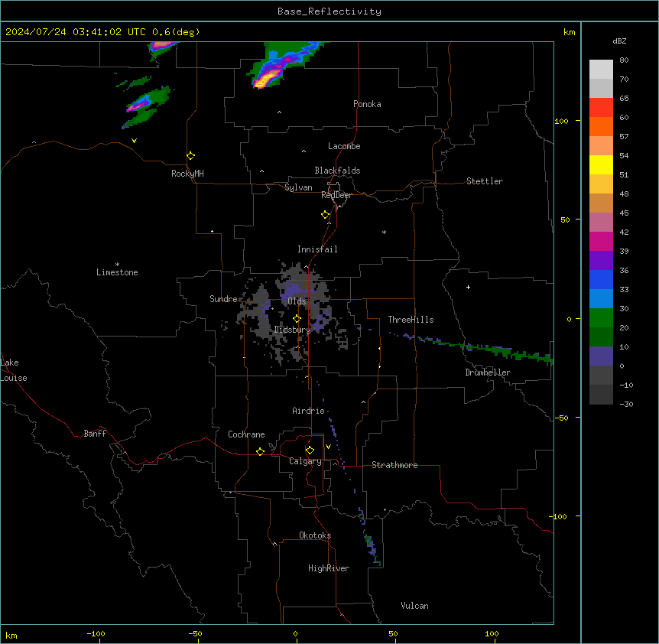Screen dimensions: 659x644
Task: Click the ThreeHills city label
Action: (411, 320)
